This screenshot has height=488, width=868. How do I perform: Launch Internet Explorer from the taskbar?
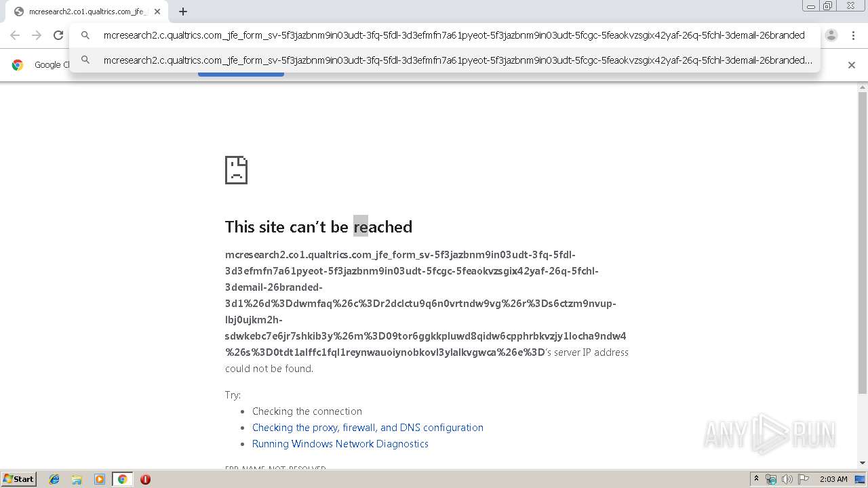[54, 479]
